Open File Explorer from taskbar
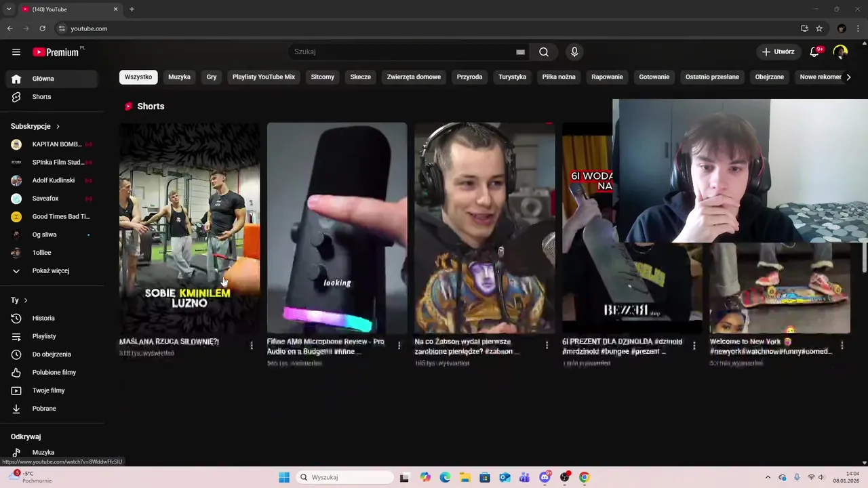 coord(465,477)
